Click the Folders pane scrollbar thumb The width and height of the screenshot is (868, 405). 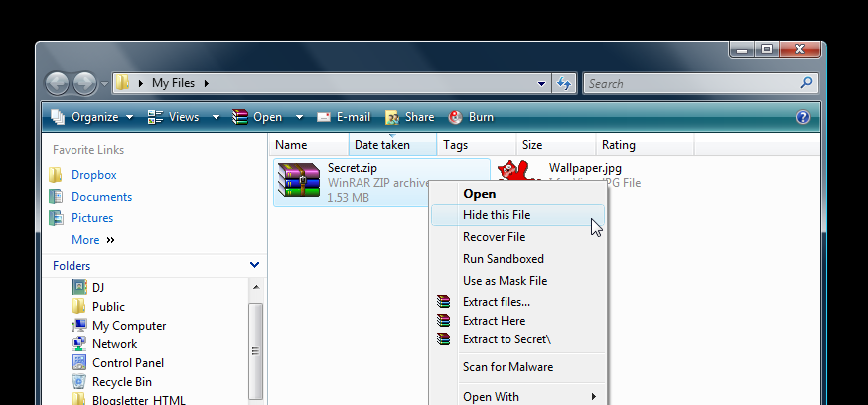[256, 350]
